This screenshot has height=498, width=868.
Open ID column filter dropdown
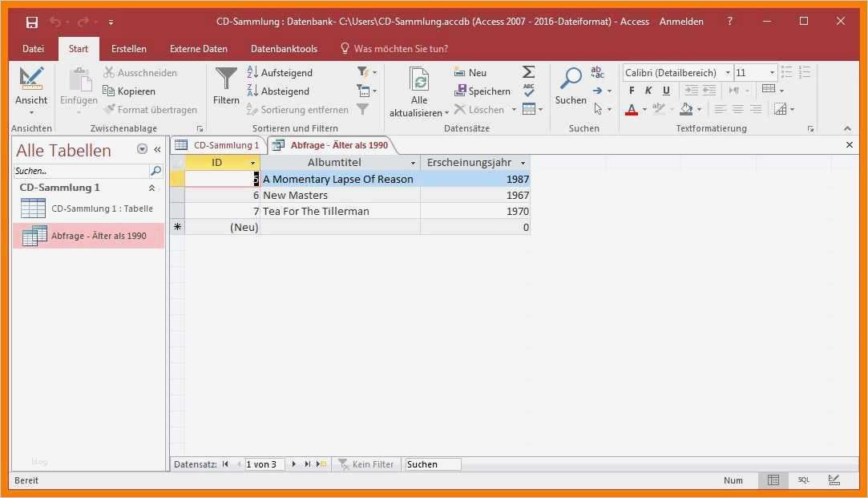coord(253,163)
